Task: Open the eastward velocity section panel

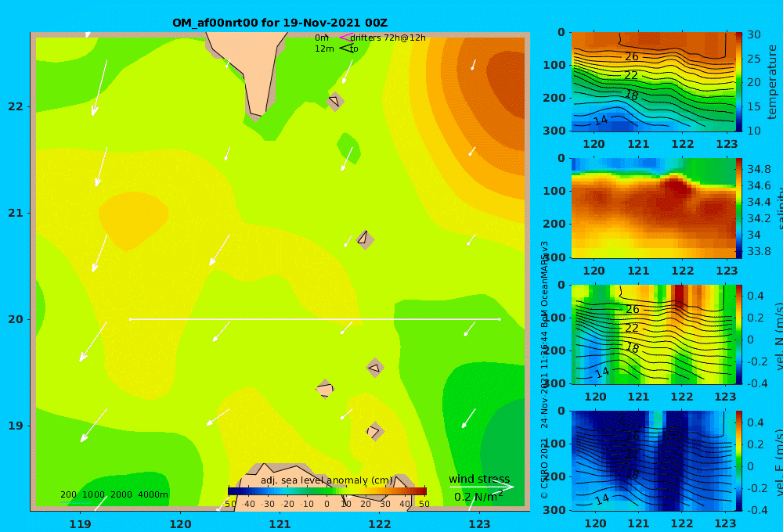Action: 653,461
